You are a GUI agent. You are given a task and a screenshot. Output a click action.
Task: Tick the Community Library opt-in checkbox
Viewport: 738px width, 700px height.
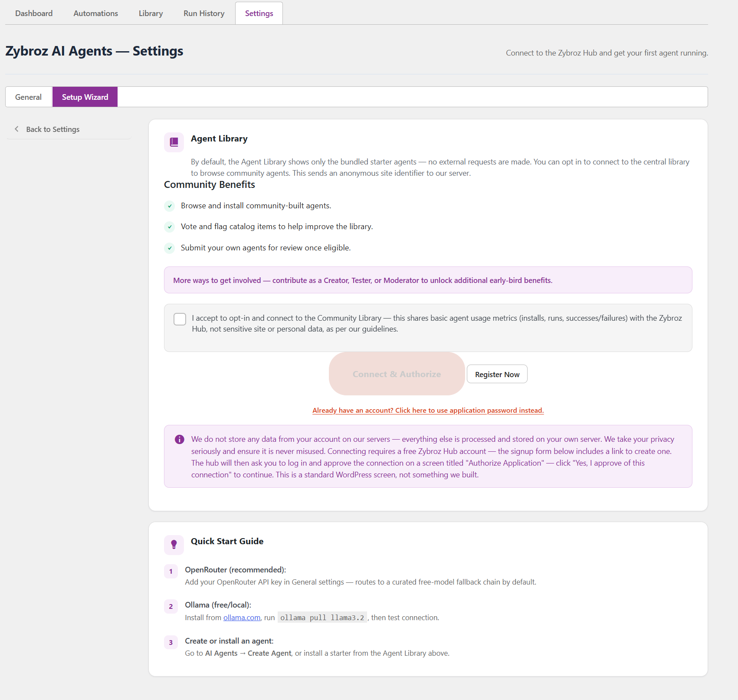click(180, 319)
